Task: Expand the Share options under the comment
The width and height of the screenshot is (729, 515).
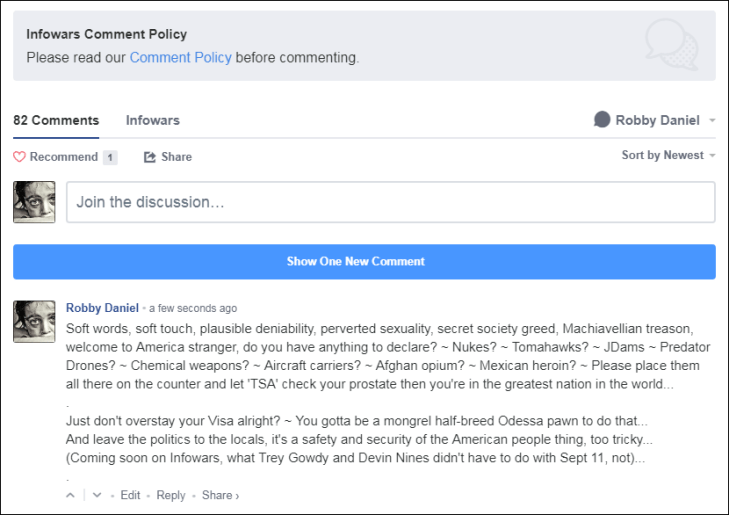Action: [x=219, y=495]
